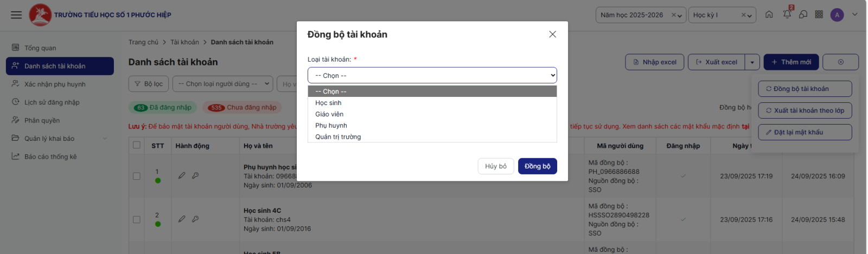Open the chat messages icon
The width and height of the screenshot is (868, 254).
coord(803,15)
